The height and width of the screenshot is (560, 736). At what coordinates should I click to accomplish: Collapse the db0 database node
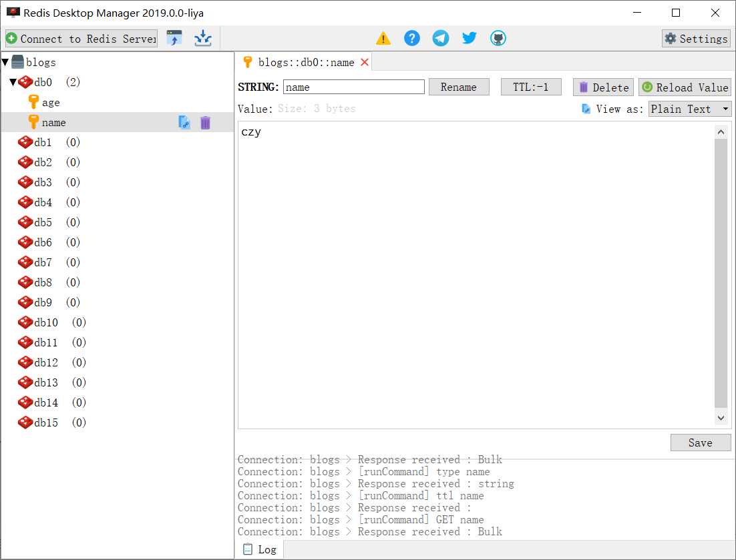(13, 82)
